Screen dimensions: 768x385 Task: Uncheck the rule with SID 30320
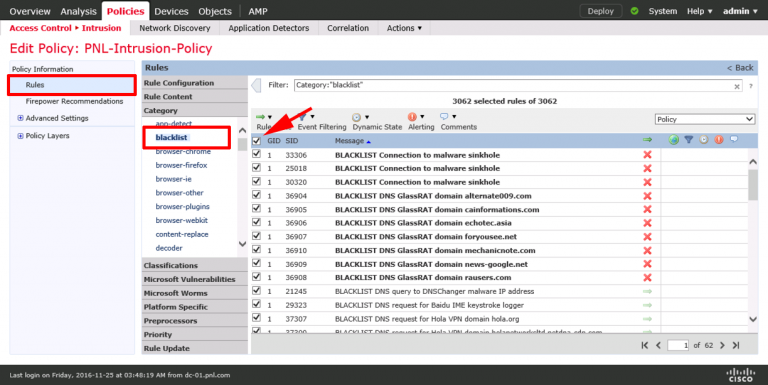[256, 181]
